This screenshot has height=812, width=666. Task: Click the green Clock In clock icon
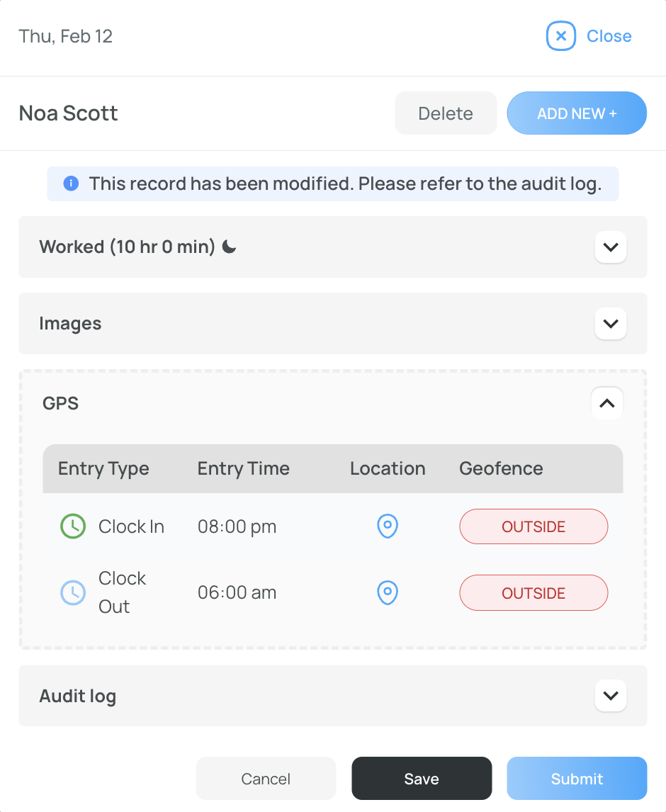[73, 526]
